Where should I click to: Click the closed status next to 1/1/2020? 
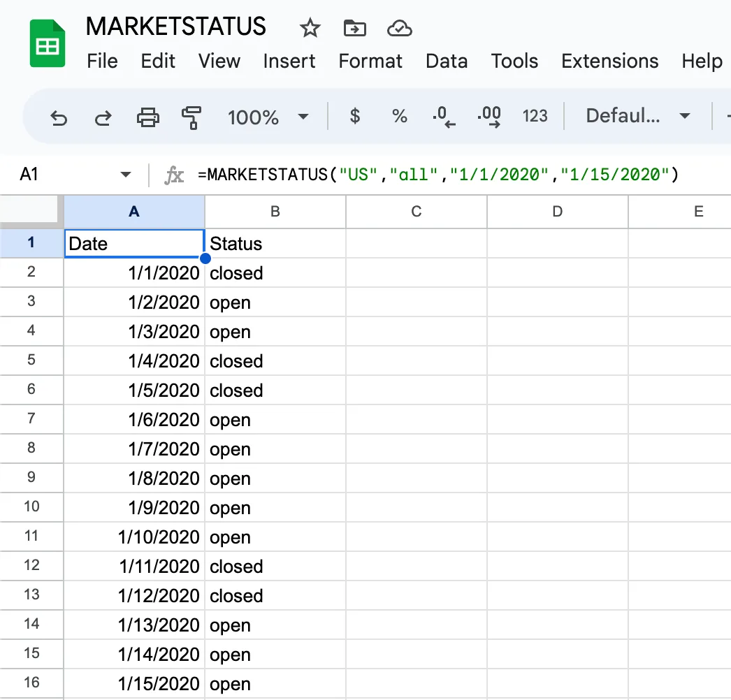coord(275,272)
